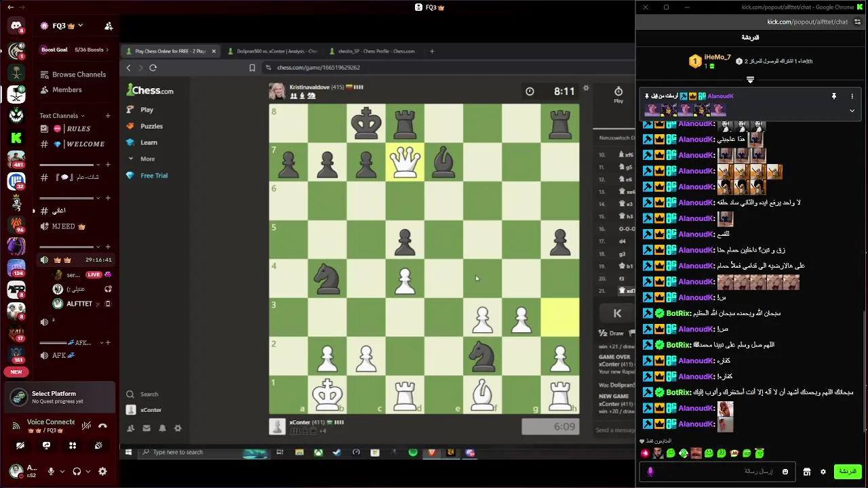This screenshot has width=868, height=488.
Task: Open Learn in Chess.com sidebar
Action: pyautogui.click(x=142, y=142)
